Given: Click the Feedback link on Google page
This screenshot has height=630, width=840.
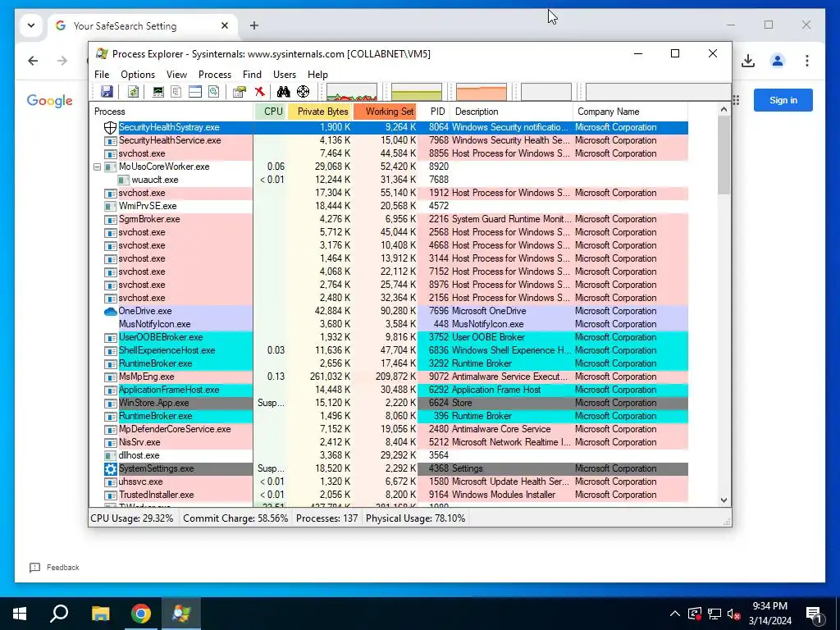Looking at the screenshot, I should 55,568.
